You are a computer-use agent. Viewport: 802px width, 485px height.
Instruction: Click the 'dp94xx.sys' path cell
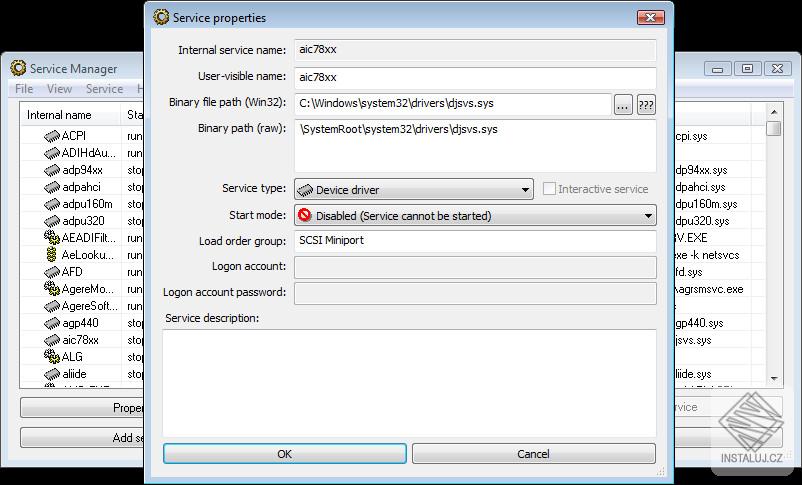click(x=701, y=170)
